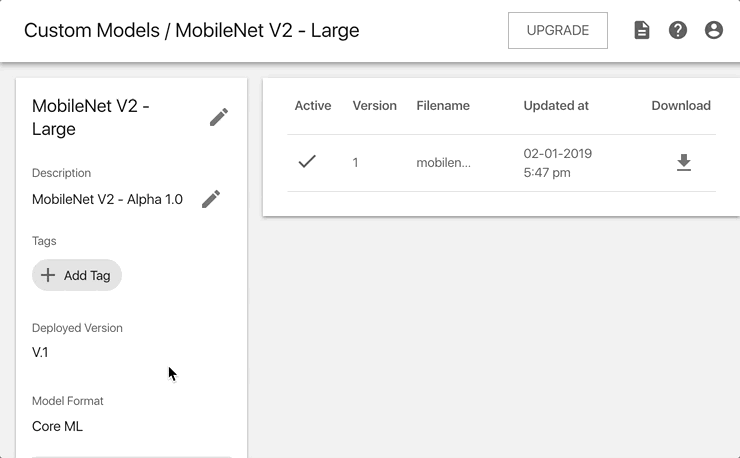Click the UPGRADE button
Screen dimensions: 740x458
click(558, 30)
